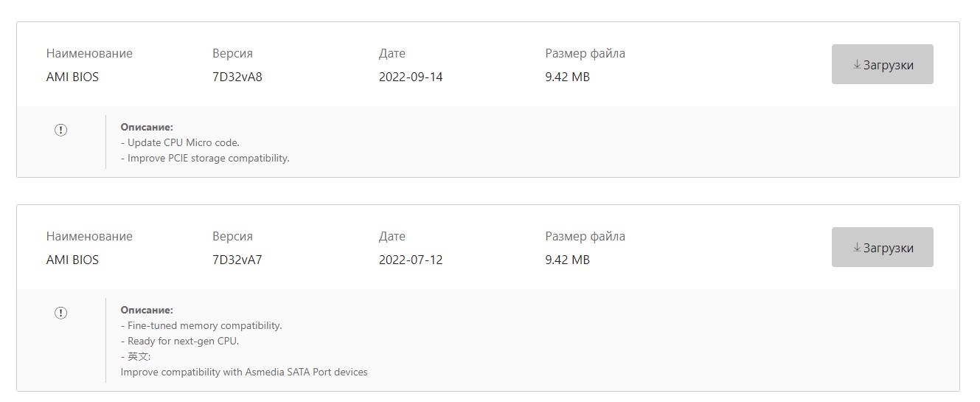Select the version text 7D32vA7

coord(237,260)
